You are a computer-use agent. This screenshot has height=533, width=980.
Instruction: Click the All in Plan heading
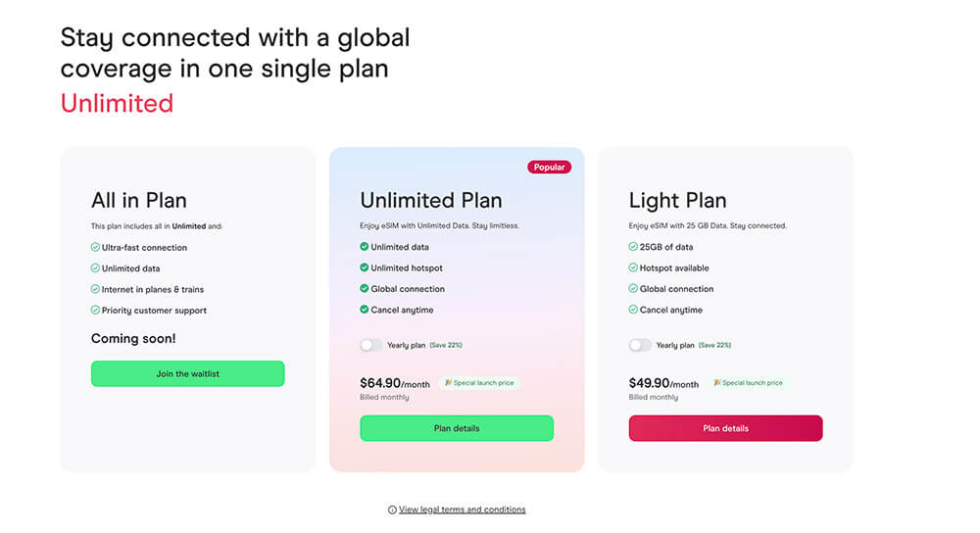(138, 201)
